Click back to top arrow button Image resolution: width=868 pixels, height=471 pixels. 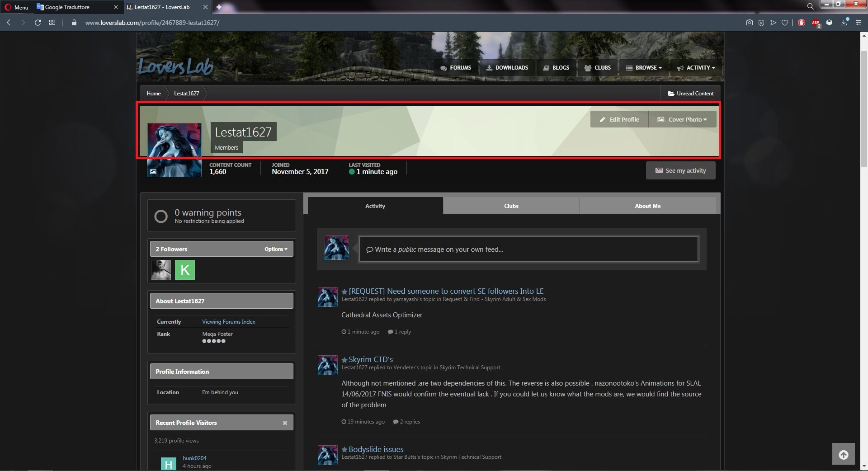tap(844, 454)
